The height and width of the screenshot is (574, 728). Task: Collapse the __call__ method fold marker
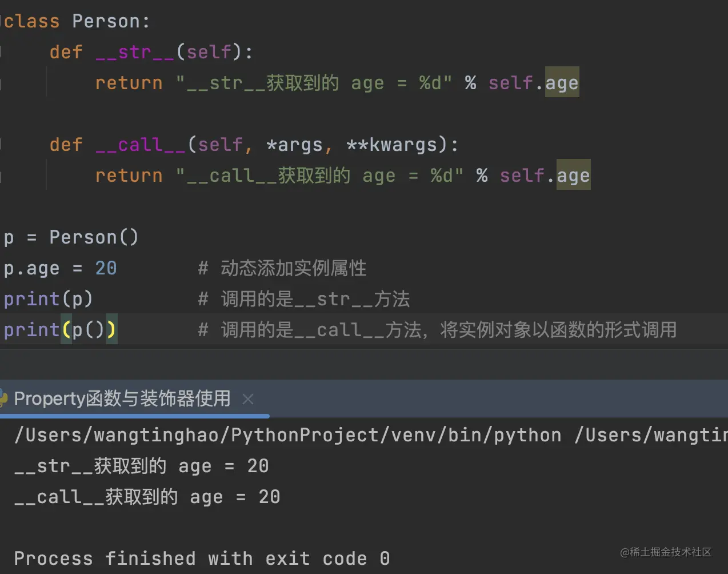[2, 145]
